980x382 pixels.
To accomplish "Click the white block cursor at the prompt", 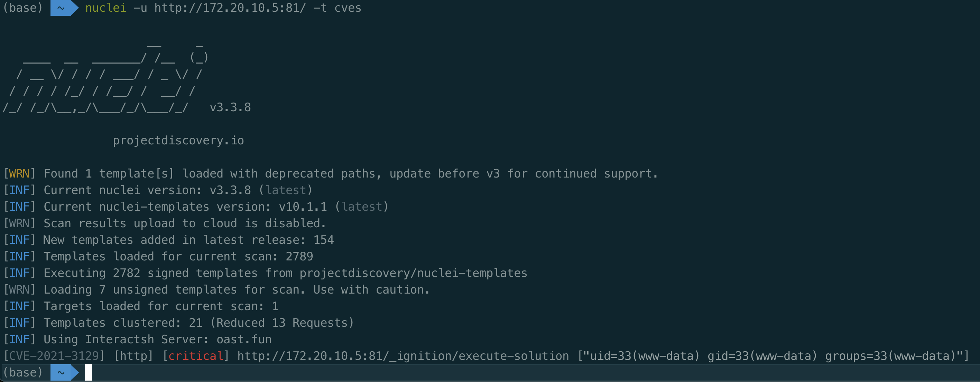I will tap(88, 372).
